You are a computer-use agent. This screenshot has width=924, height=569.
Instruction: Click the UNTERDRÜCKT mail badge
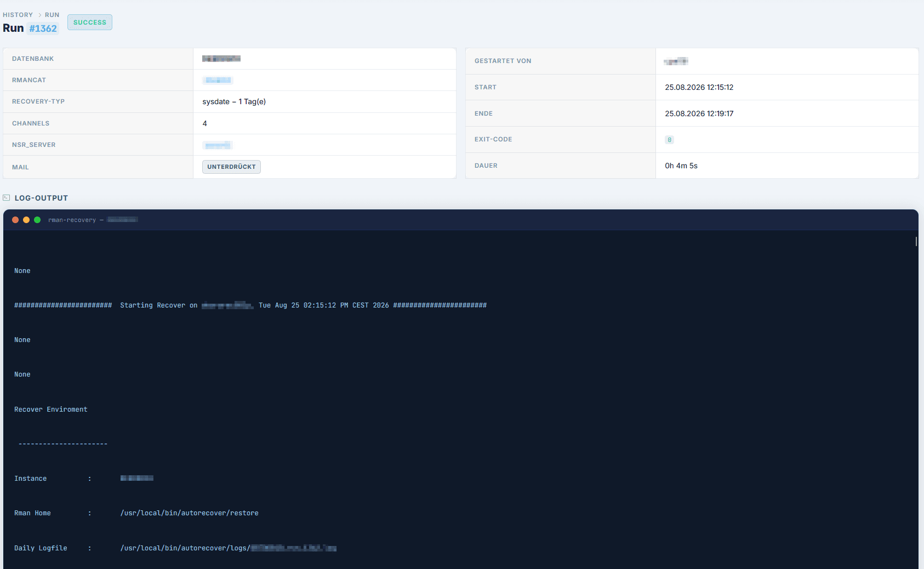[x=231, y=167]
